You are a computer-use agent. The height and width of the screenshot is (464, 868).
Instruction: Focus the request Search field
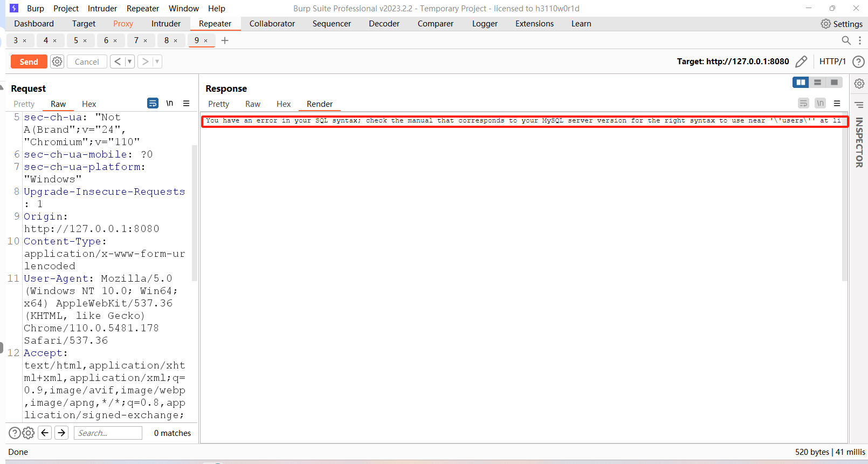pyautogui.click(x=108, y=433)
